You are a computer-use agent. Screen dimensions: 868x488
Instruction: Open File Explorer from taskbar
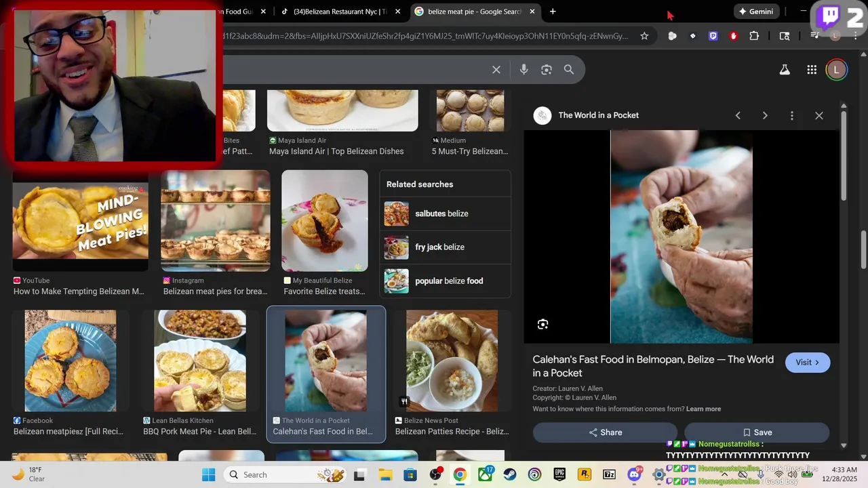pos(385,474)
